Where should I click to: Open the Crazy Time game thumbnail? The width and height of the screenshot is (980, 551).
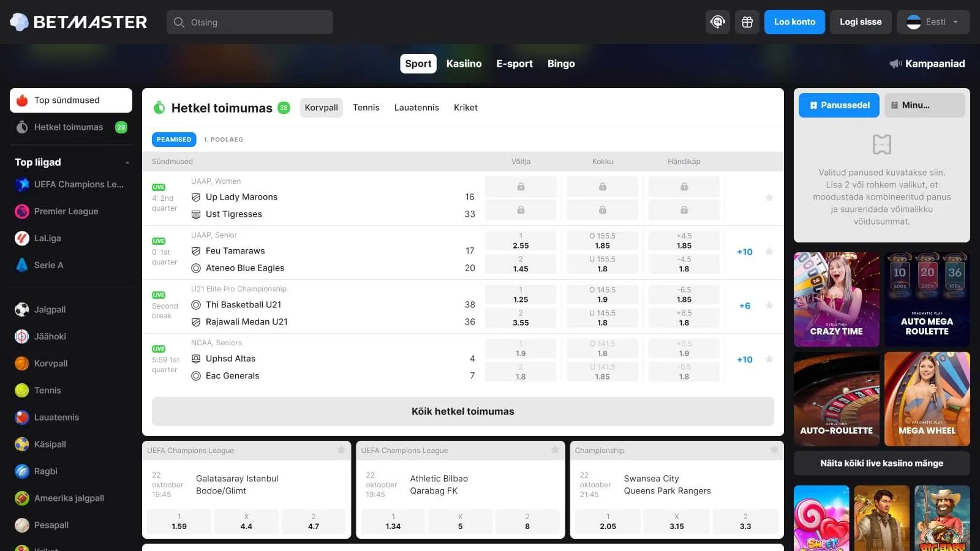click(836, 299)
